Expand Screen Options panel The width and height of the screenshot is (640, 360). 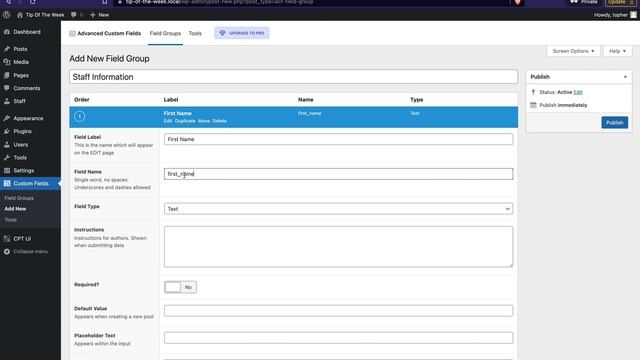click(x=573, y=51)
